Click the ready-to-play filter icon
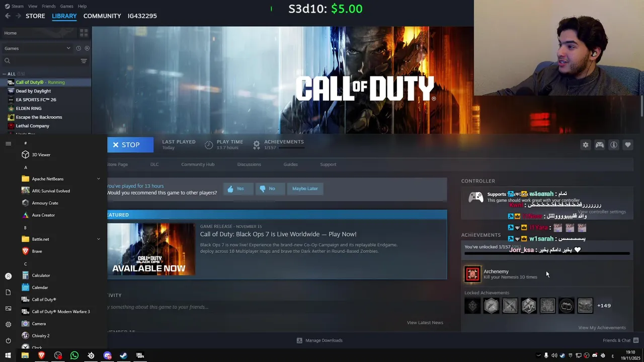Screen dimensions: 644x362 [87, 48]
